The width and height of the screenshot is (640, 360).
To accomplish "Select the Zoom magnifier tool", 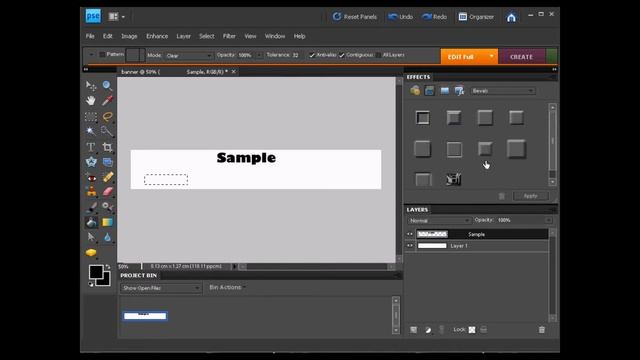I will click(107, 85).
